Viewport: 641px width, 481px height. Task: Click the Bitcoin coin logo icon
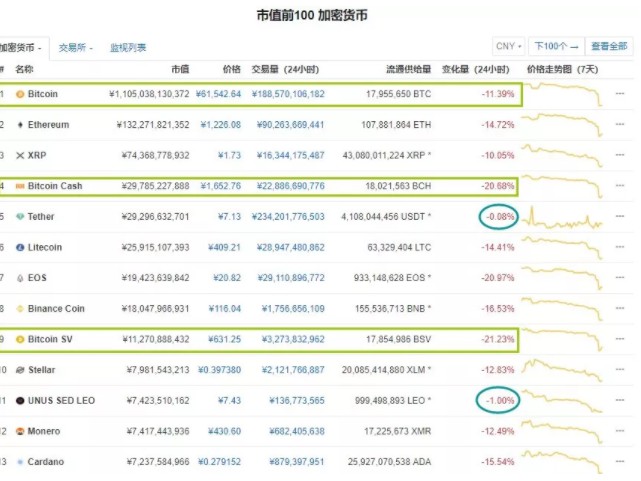click(x=20, y=94)
